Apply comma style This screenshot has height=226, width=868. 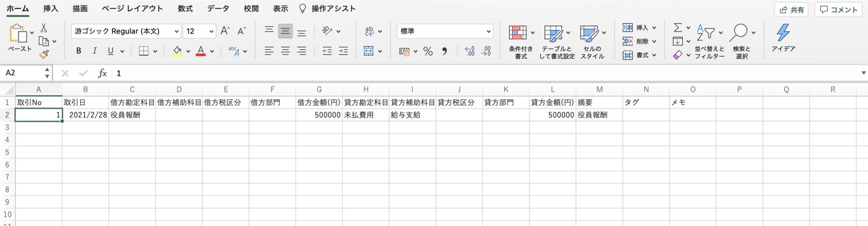coord(445,52)
